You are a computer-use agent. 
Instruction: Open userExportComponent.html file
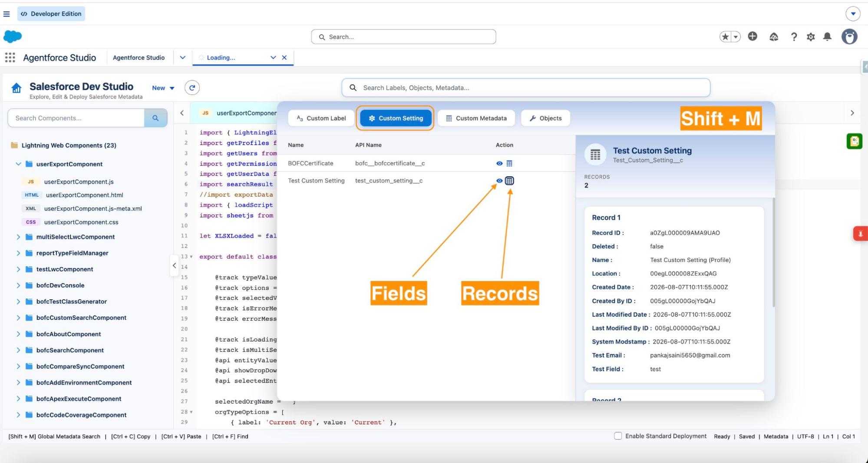(84, 195)
